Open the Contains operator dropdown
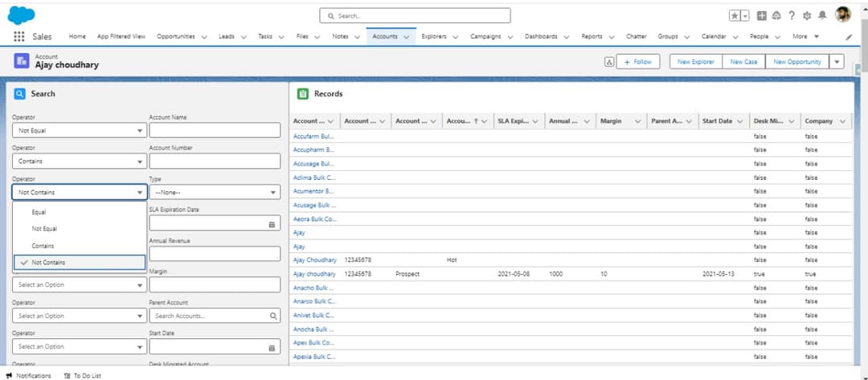The image size is (868, 380). tap(79, 161)
